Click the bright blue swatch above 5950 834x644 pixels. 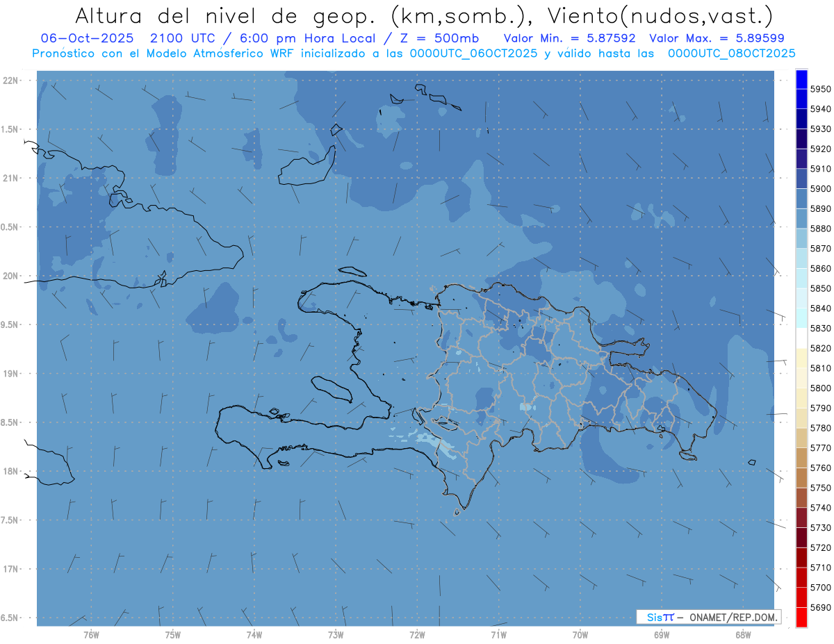pos(801,79)
